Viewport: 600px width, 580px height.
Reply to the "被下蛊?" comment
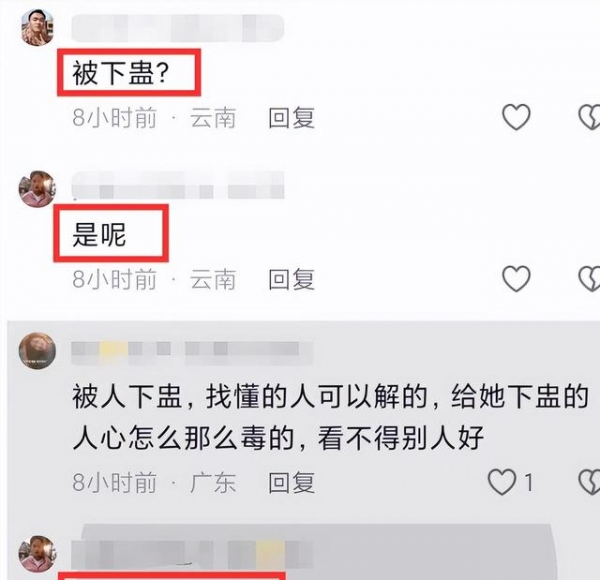[x=291, y=117]
